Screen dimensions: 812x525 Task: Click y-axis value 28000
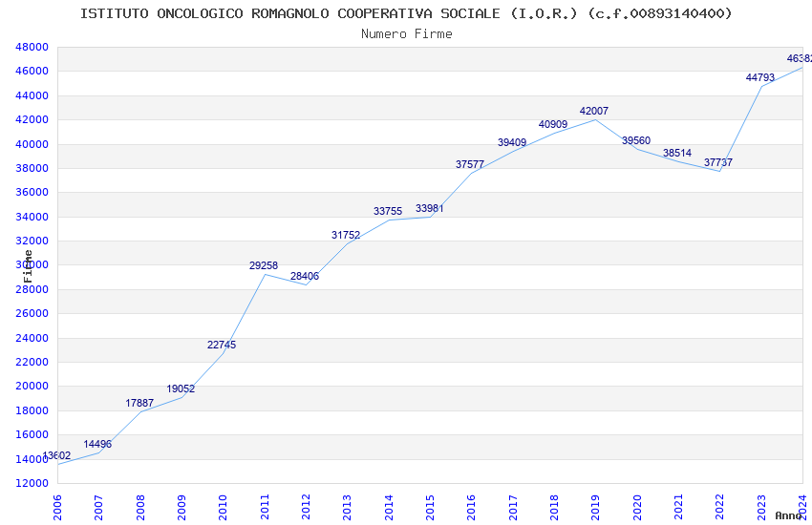click(32, 289)
